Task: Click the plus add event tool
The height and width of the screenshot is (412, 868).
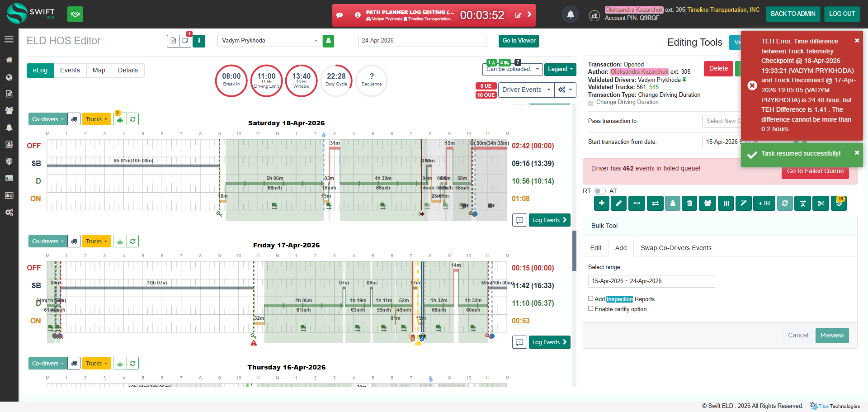Action: [601, 204]
